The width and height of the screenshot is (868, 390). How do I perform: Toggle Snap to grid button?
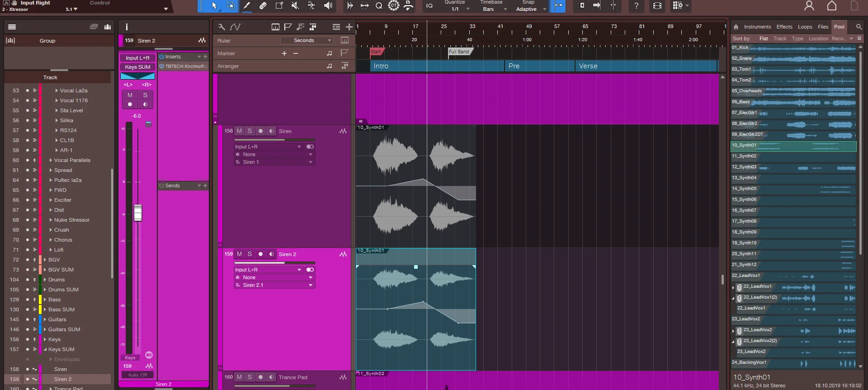(x=559, y=6)
